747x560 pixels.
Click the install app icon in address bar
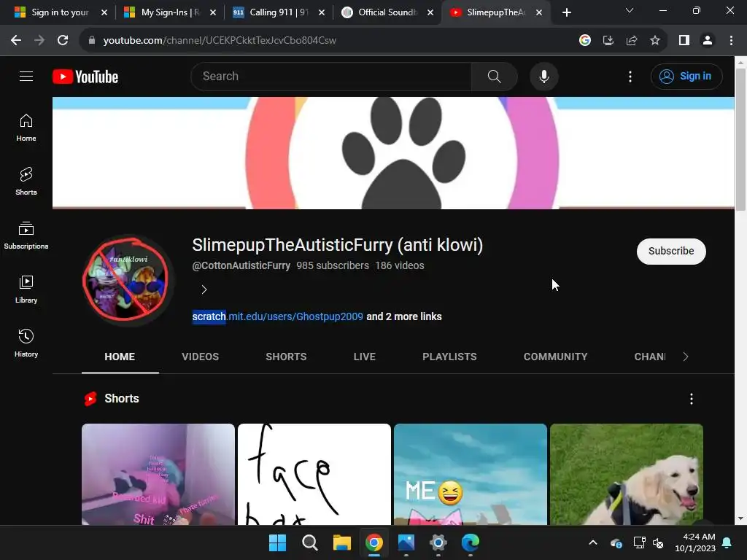coord(608,41)
